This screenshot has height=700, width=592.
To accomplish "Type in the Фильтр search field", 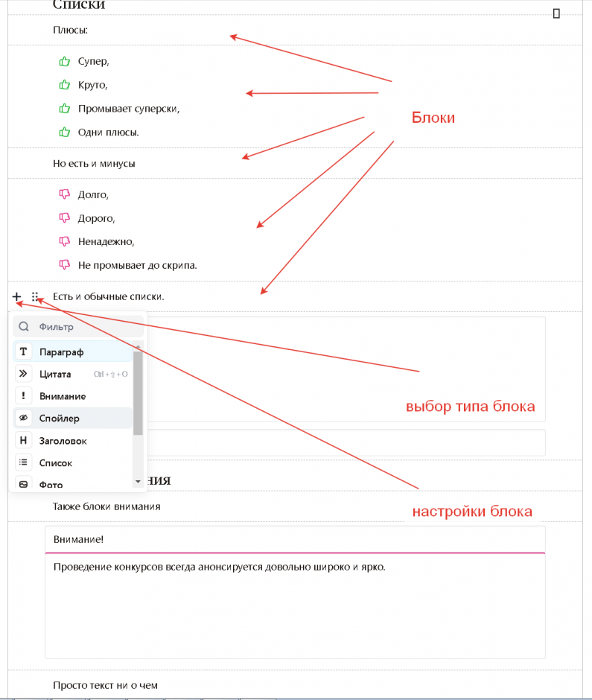I will point(86,327).
